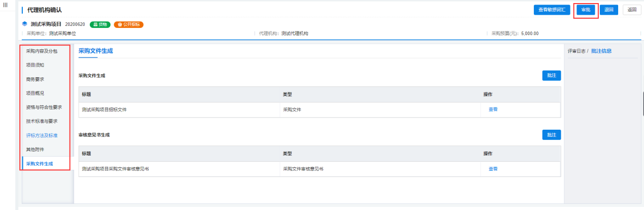Image resolution: width=644 pixels, height=210 pixels.
Task: Open 资格与符合性要求 in the sidebar
Action: (44, 107)
